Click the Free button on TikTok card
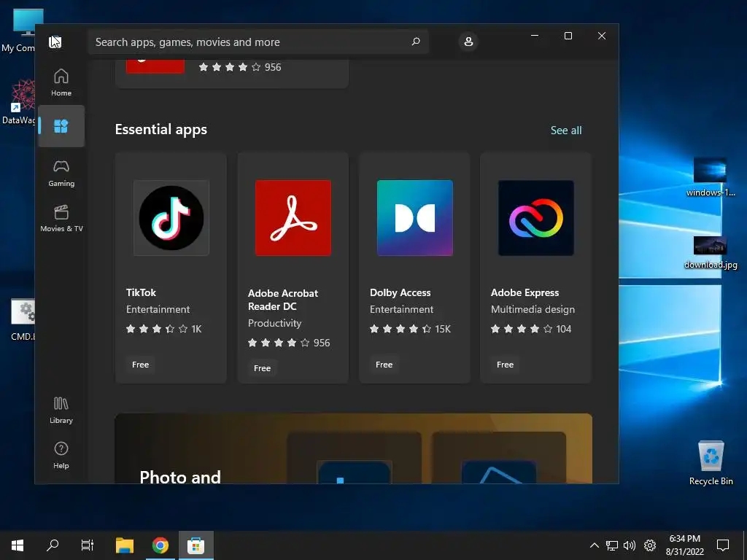This screenshot has height=560, width=747. [x=140, y=365]
